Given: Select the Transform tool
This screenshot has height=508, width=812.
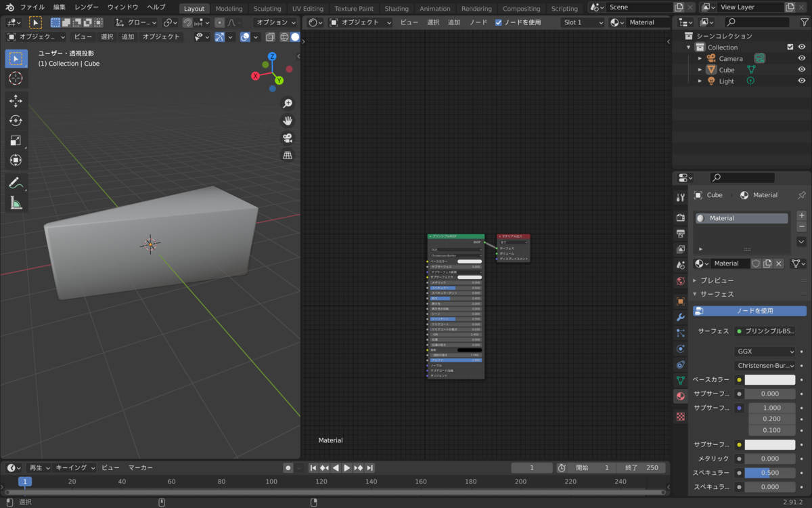Looking at the screenshot, I should (16, 161).
